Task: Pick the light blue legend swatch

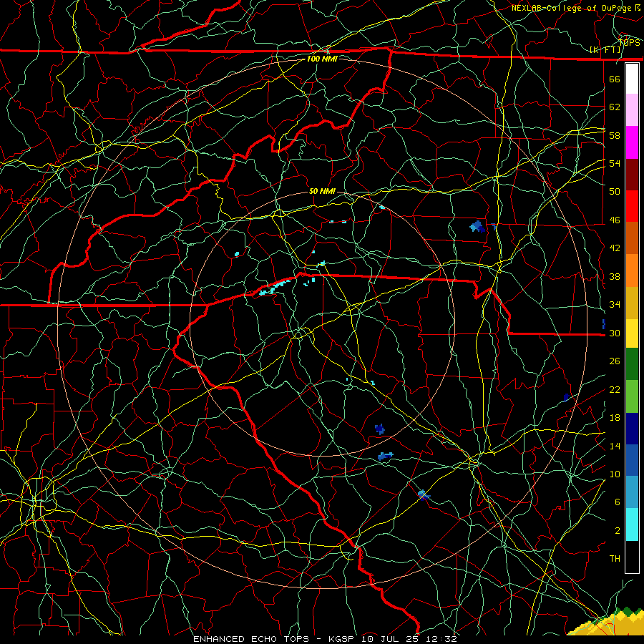Action: (x=632, y=492)
